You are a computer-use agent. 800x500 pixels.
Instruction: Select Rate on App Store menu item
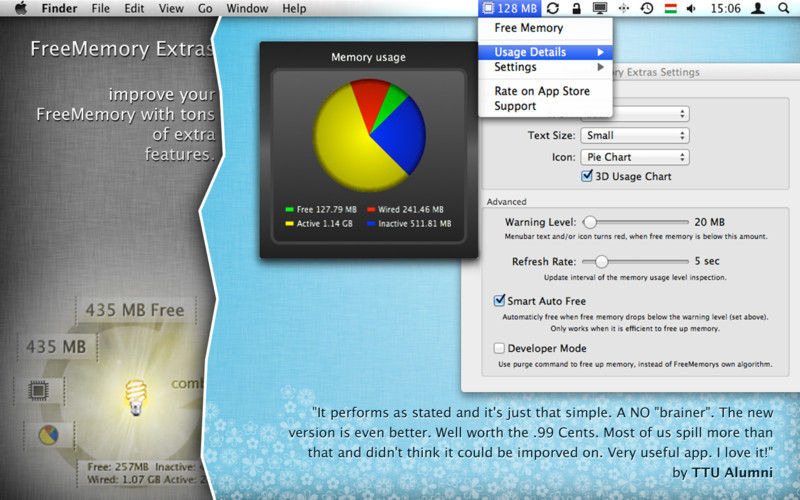click(x=545, y=91)
